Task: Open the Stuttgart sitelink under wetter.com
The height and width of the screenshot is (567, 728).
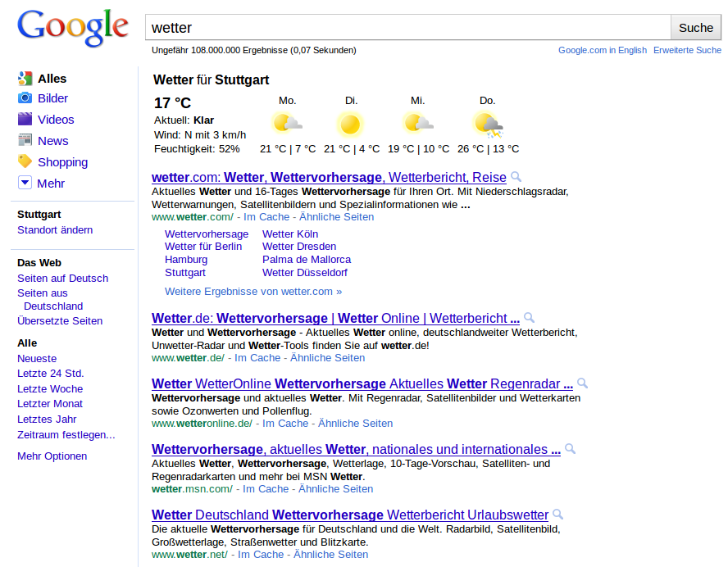Action: click(x=185, y=272)
